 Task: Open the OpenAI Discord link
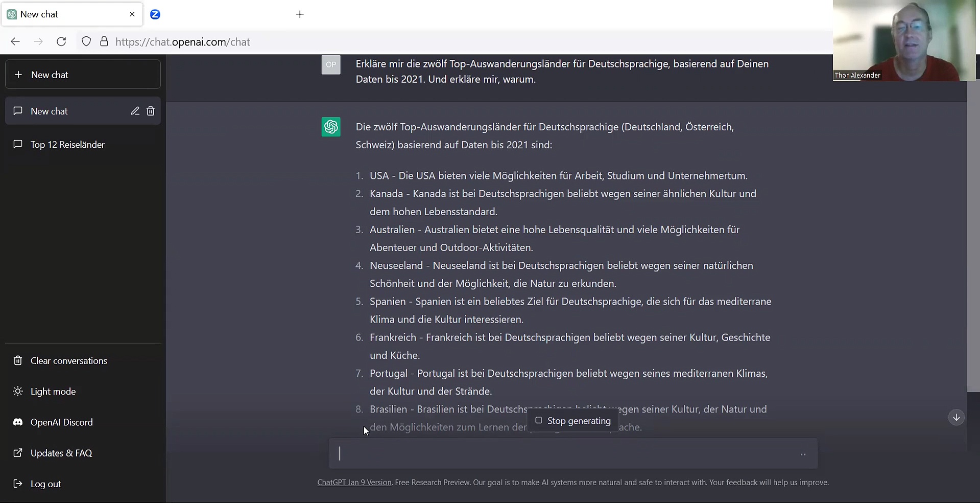coord(61,422)
